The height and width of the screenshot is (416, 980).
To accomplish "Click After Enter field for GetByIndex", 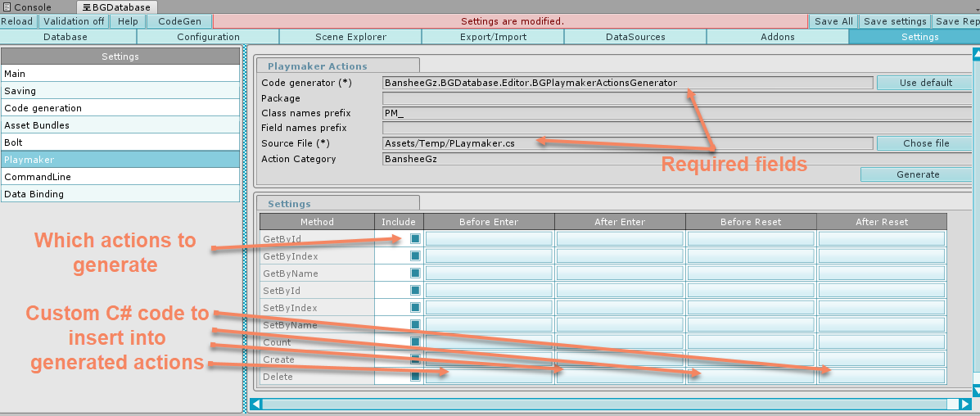I will (x=620, y=255).
